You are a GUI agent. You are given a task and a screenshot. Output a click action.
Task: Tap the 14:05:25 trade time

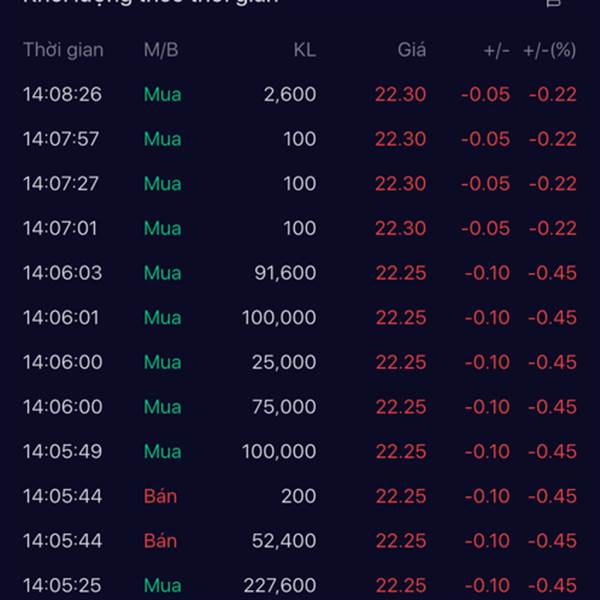click(62, 585)
